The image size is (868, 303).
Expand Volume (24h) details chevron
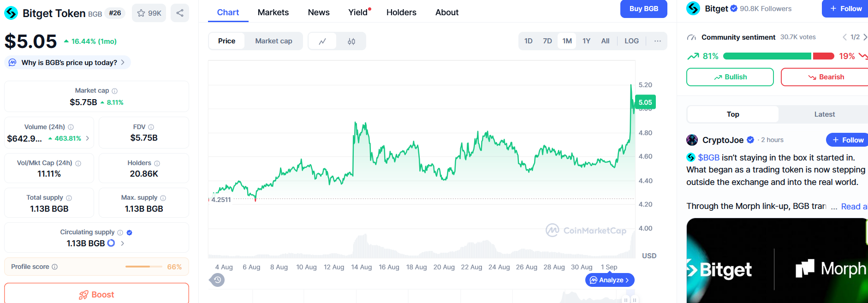88,138
